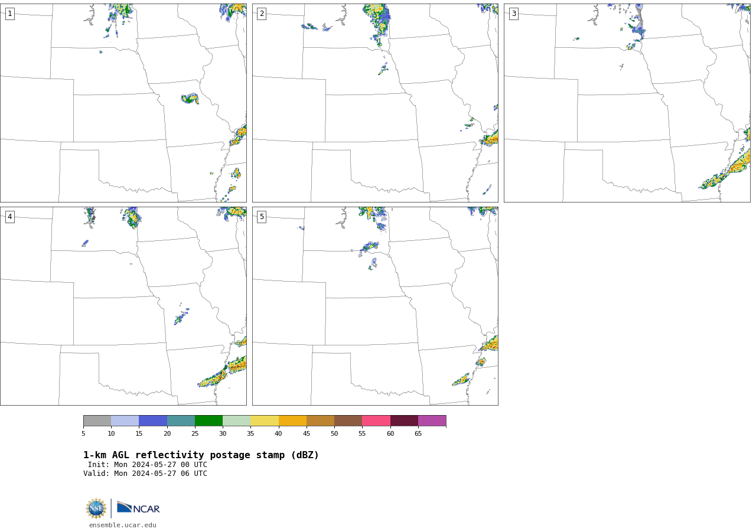Select the gray 5-10 dBZ color swatch

(97, 421)
